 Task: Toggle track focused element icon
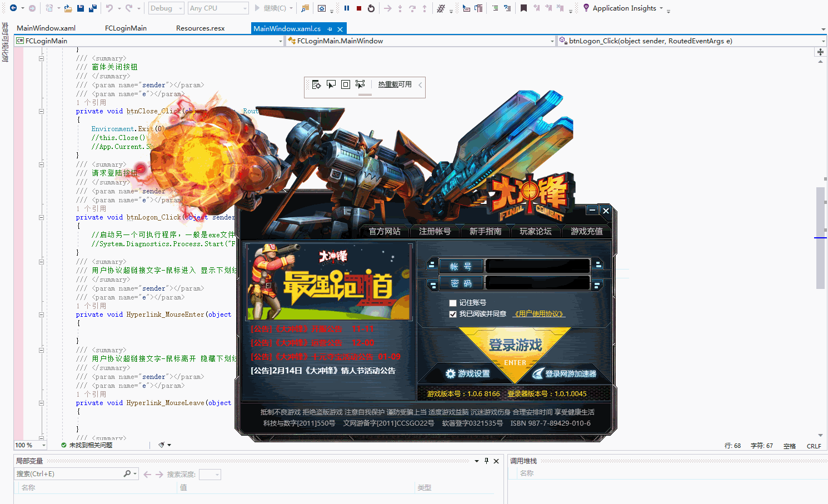360,84
